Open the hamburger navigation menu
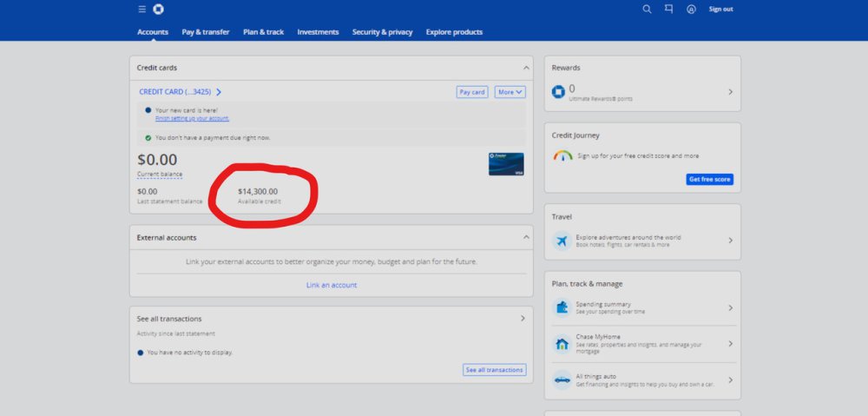This screenshot has width=868, height=416. point(142,10)
